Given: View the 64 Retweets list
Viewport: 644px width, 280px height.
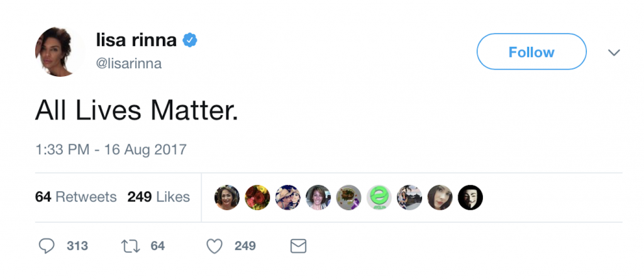Looking at the screenshot, I should 76,197.
